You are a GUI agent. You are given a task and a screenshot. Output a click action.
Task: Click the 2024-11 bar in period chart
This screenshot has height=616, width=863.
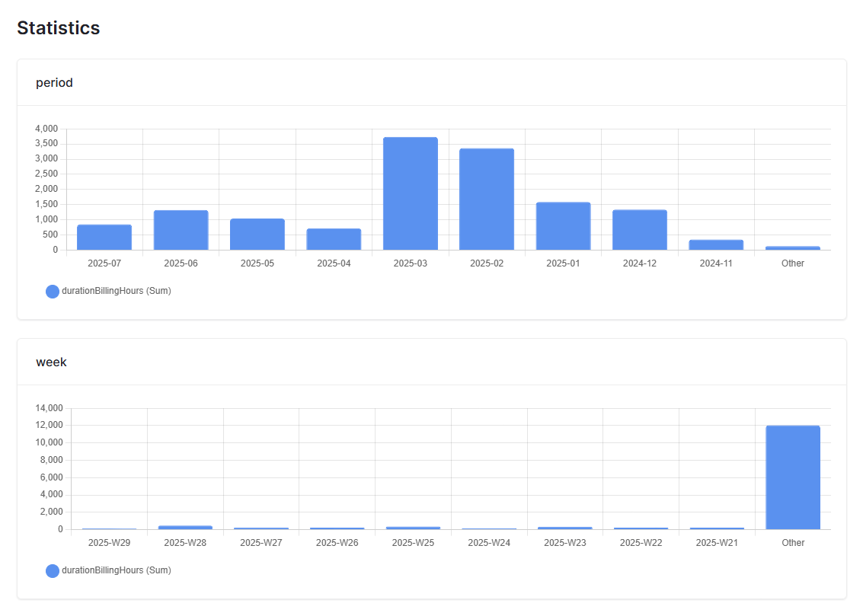pos(716,244)
